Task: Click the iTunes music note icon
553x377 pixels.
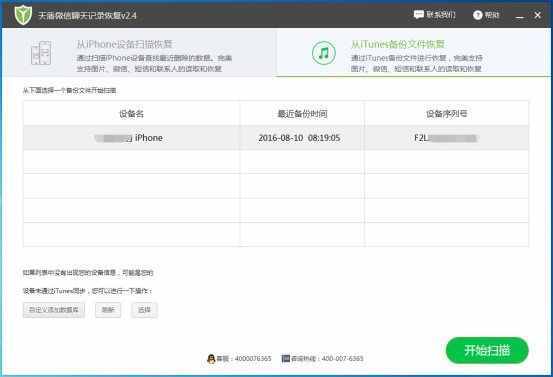Action: click(324, 53)
